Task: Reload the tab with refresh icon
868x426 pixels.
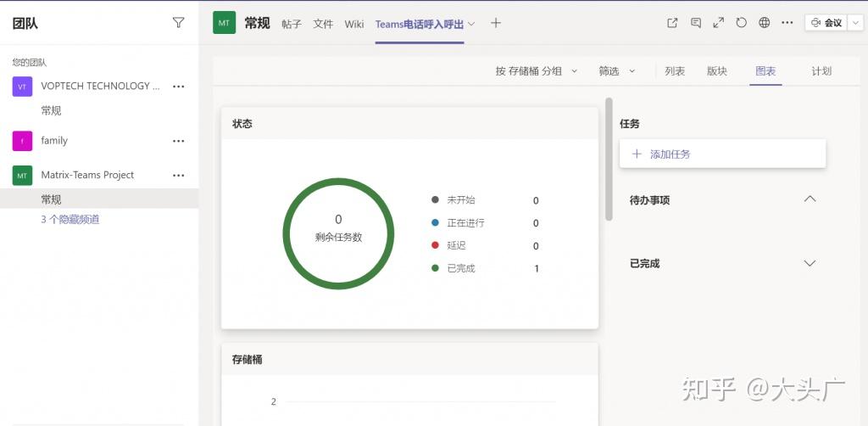Action: click(x=741, y=23)
